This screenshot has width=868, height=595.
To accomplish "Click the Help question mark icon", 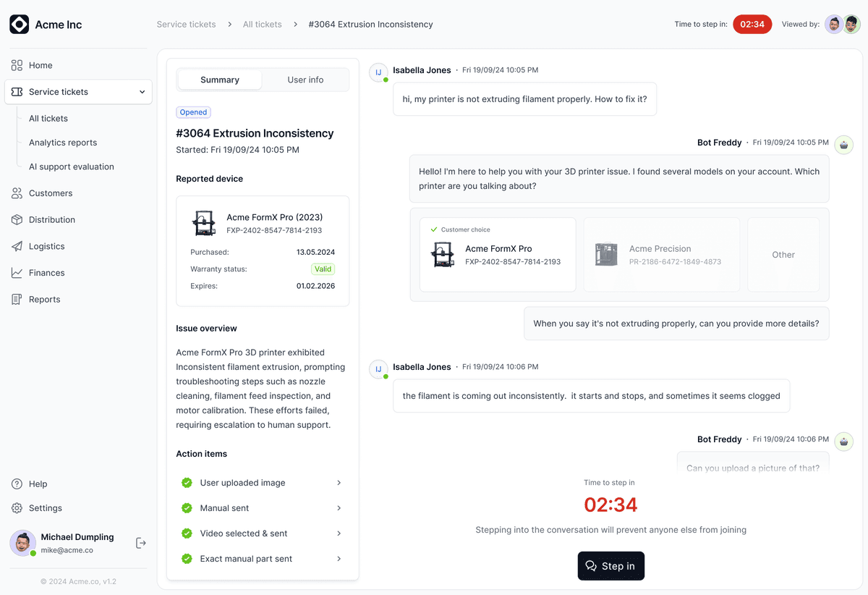I will tap(17, 484).
